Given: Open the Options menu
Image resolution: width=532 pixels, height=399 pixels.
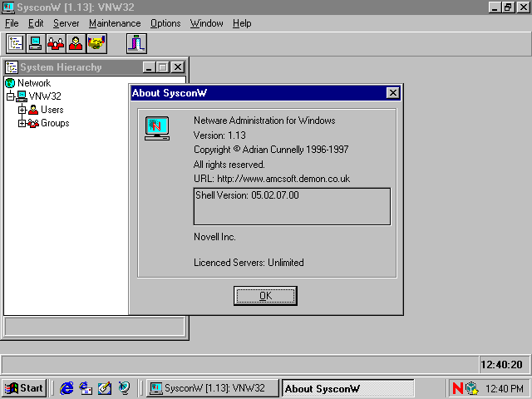Looking at the screenshot, I should 165,23.
